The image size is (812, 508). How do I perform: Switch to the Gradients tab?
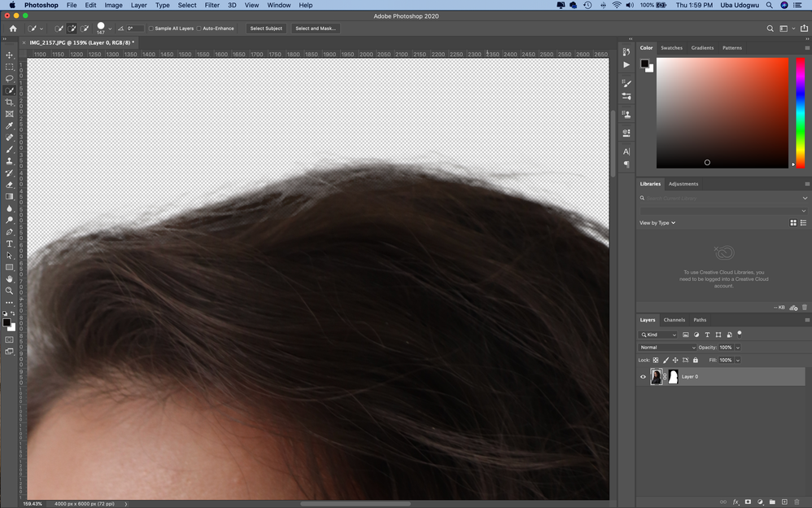click(702, 48)
